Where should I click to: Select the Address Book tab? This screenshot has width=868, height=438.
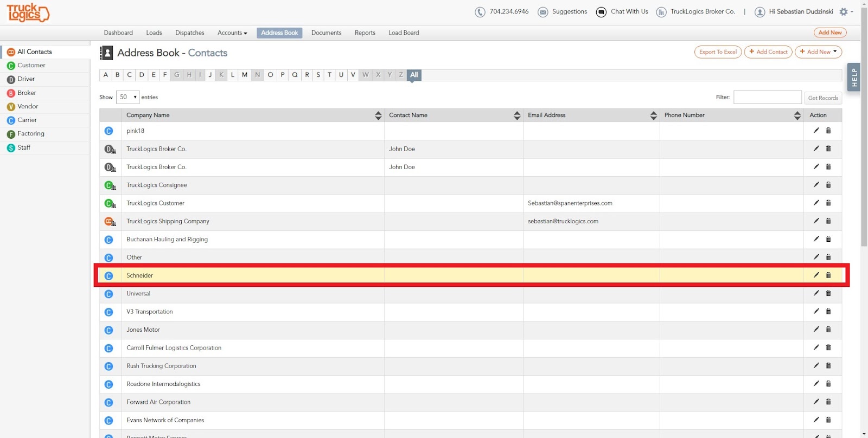tap(279, 33)
